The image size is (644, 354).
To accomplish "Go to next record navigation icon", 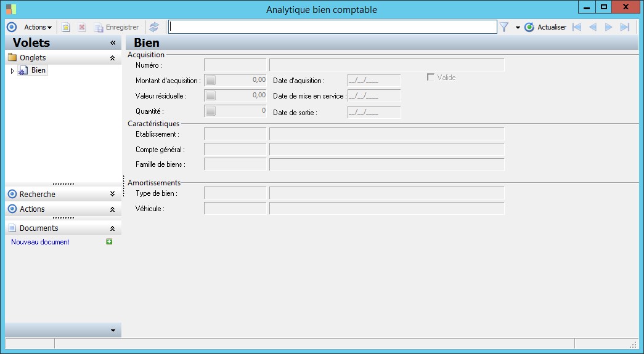I will click(609, 27).
